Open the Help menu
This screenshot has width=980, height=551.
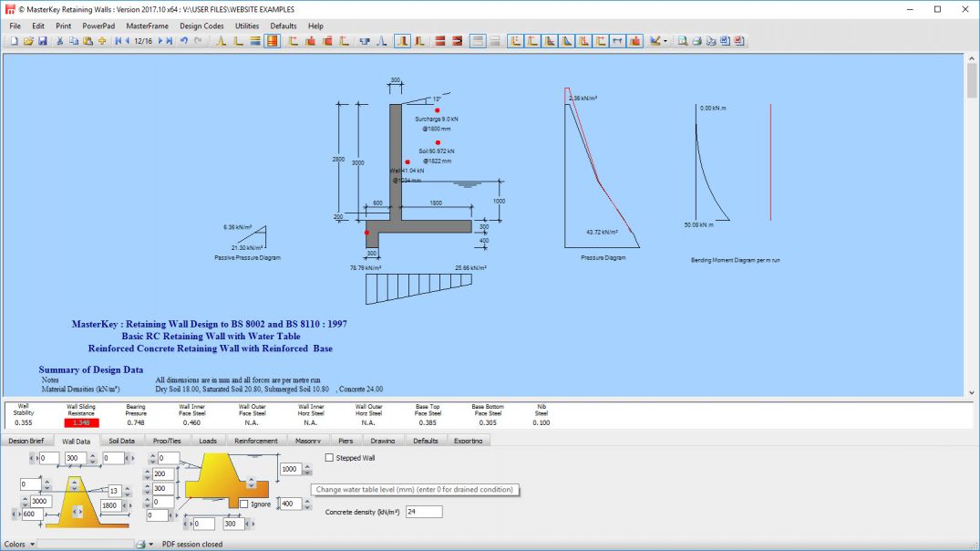coord(315,26)
